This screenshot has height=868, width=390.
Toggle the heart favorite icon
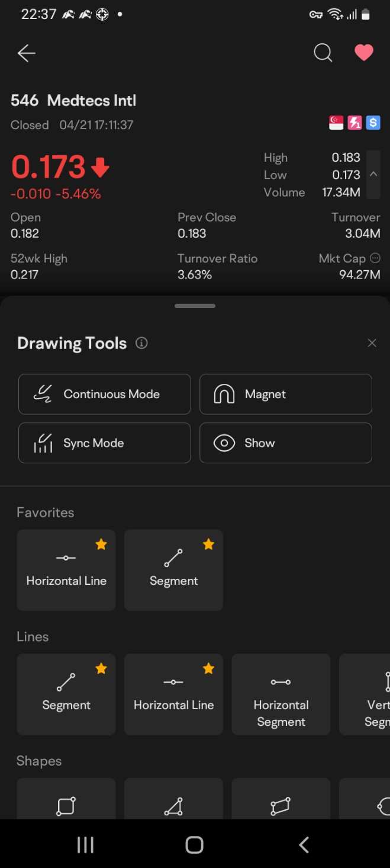pyautogui.click(x=364, y=53)
